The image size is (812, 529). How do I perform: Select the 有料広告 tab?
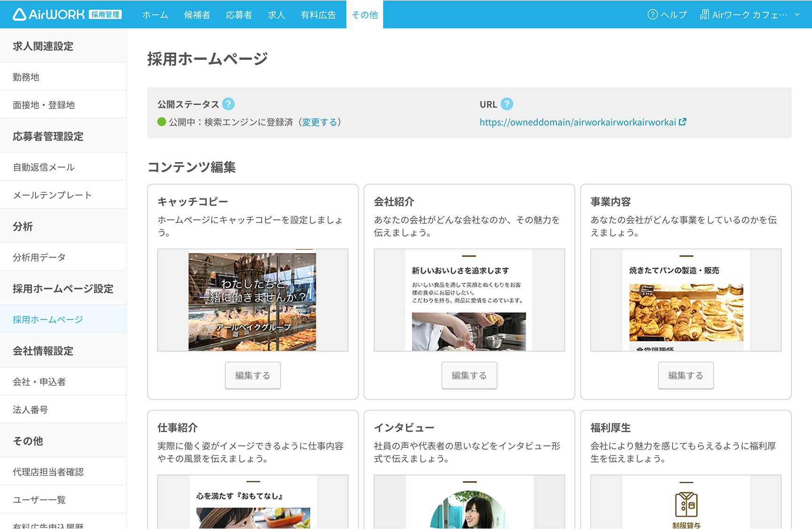[318, 15]
